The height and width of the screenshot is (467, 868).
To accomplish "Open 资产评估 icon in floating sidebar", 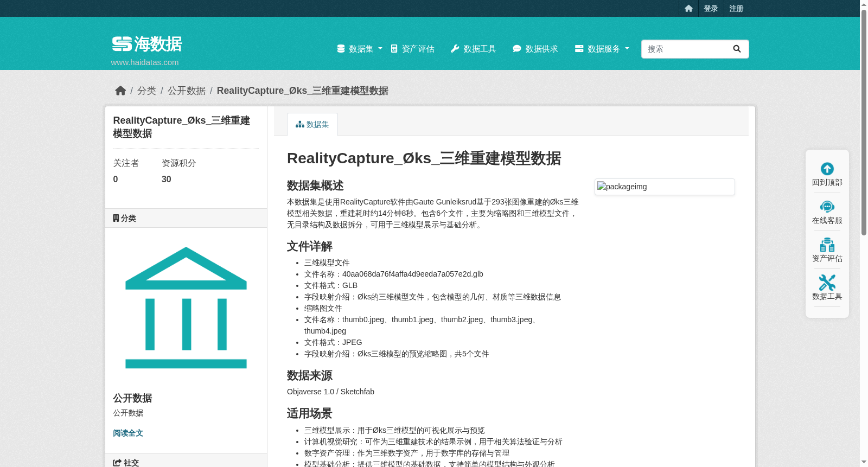I will (827, 245).
